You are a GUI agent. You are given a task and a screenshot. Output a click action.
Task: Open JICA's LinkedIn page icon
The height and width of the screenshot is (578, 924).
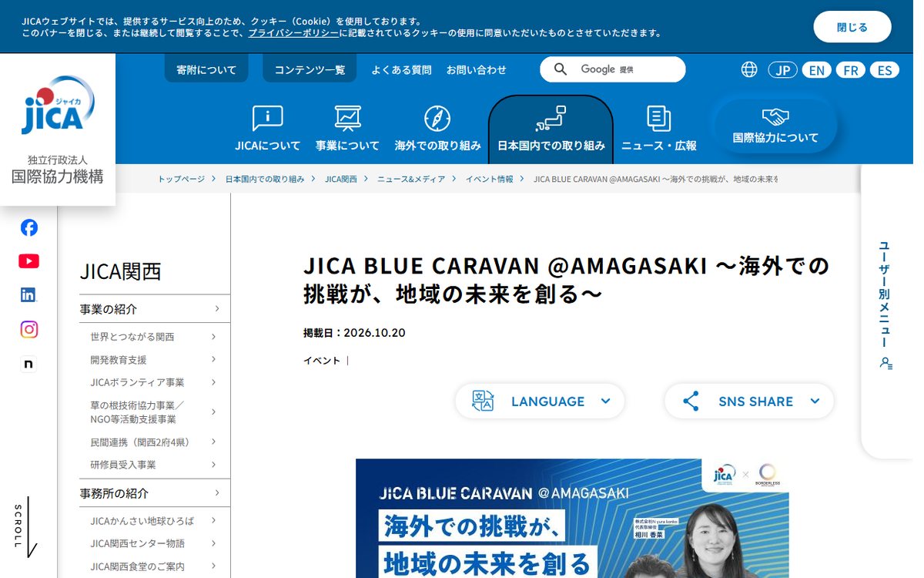tap(28, 295)
